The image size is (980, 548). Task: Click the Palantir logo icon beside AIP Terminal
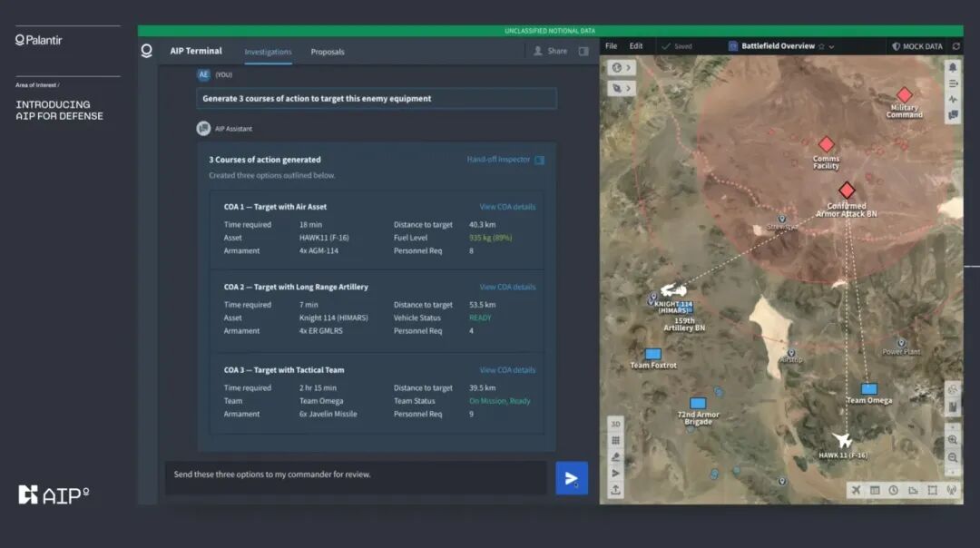point(146,51)
